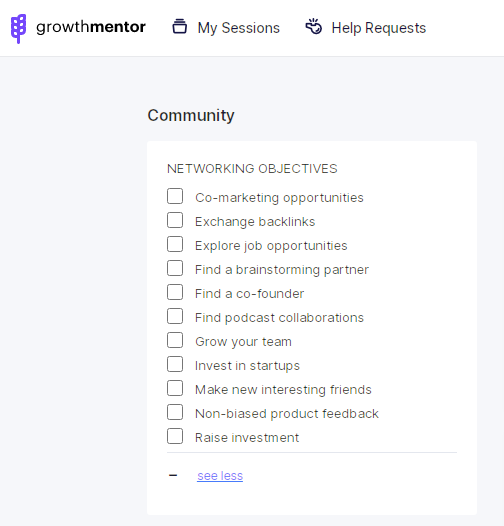504x526 pixels.
Task: Check the Find a co-founder option
Action: 175,292
